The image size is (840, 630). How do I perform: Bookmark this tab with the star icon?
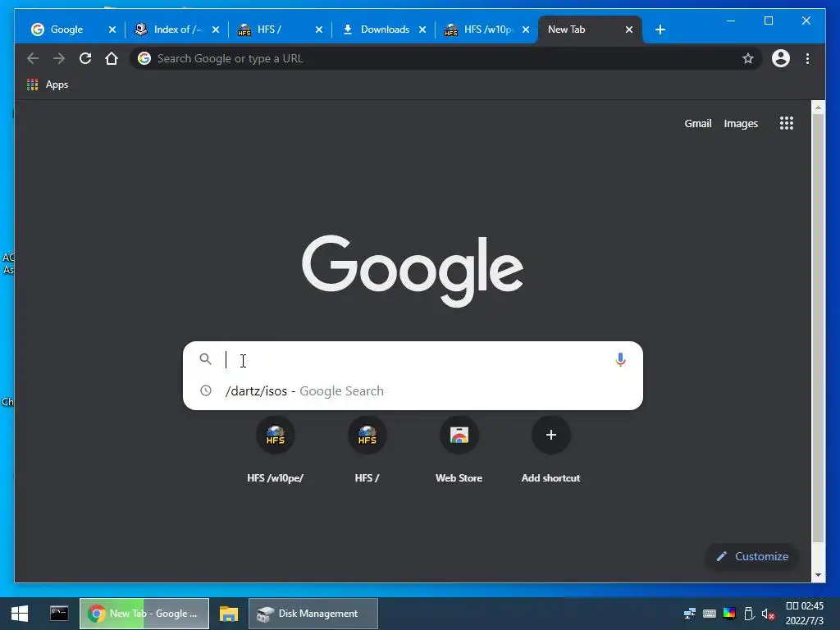point(748,58)
